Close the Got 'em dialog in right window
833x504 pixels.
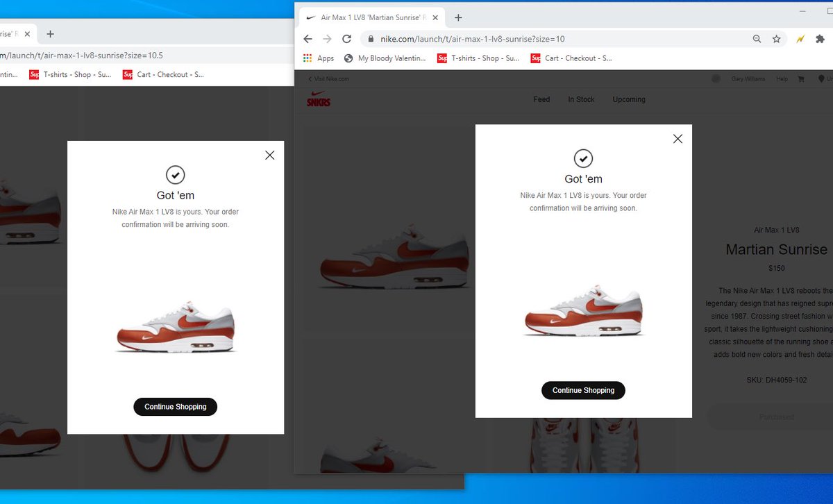[678, 139]
